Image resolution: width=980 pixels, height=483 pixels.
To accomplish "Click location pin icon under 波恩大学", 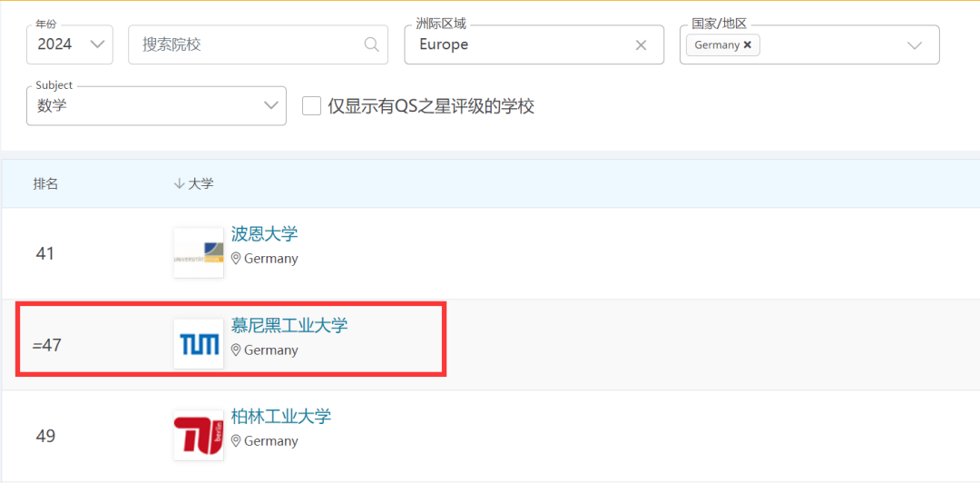I will coord(236,259).
